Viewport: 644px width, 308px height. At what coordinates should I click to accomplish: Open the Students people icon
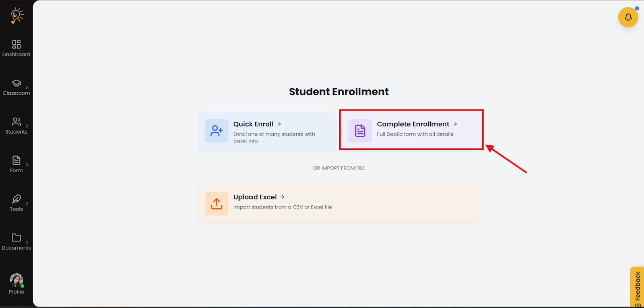pos(17,122)
